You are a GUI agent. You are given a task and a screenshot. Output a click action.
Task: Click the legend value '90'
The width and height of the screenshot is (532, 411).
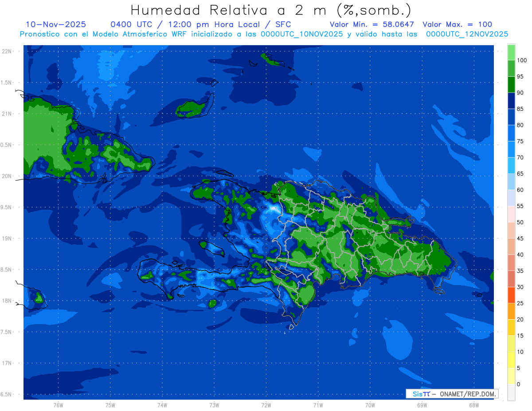tap(520, 93)
